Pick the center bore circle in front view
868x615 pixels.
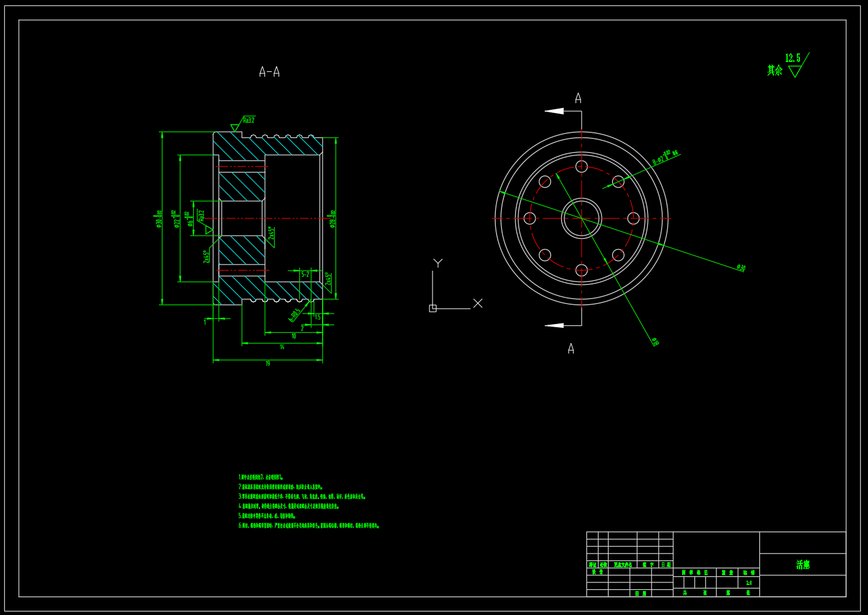[582, 219]
